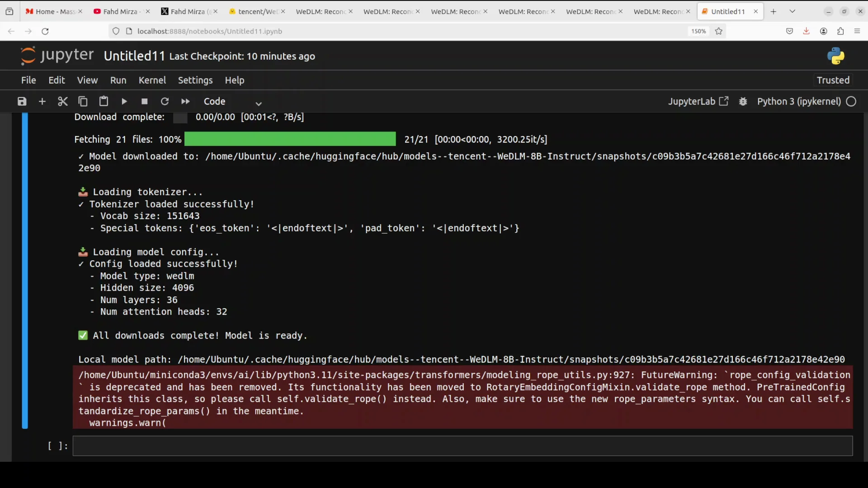This screenshot has width=868, height=488.
Task: Open the debugger bug icon
Action: [743, 101]
